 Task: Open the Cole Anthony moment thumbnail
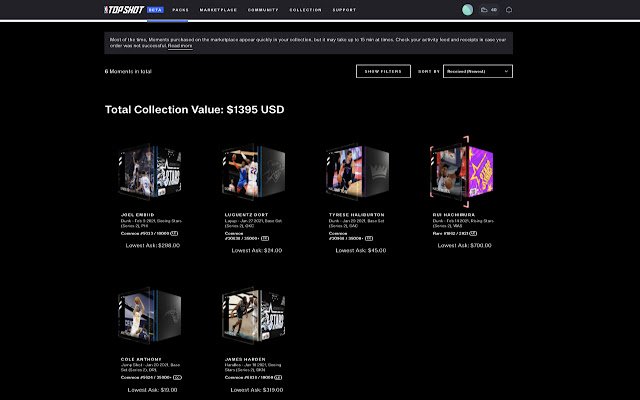click(149, 316)
